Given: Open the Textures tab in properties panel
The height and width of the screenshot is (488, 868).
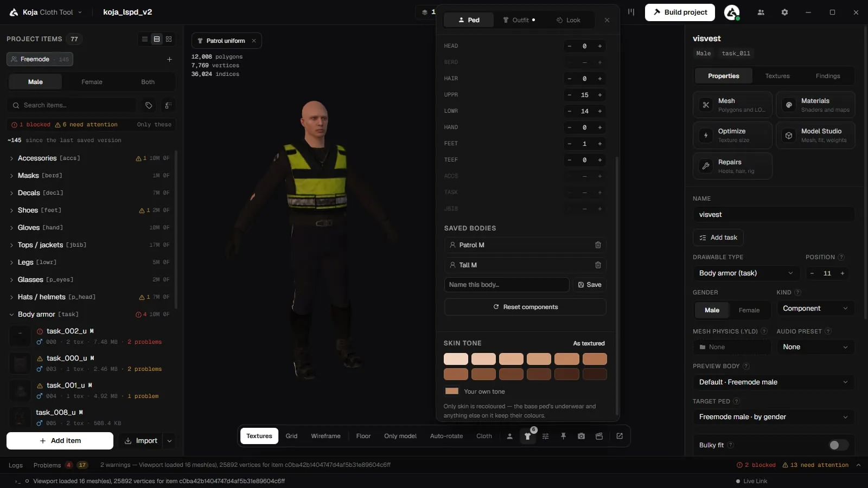Looking at the screenshot, I should click(777, 76).
